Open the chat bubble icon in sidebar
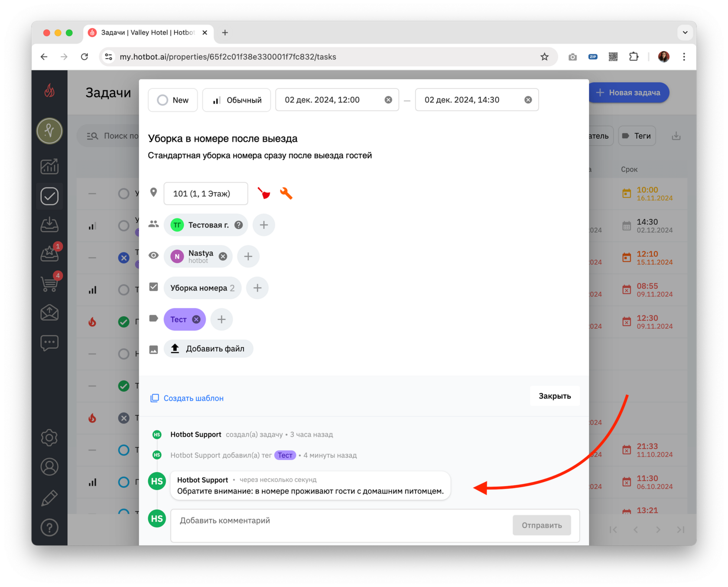The width and height of the screenshot is (728, 587). pos(49,343)
